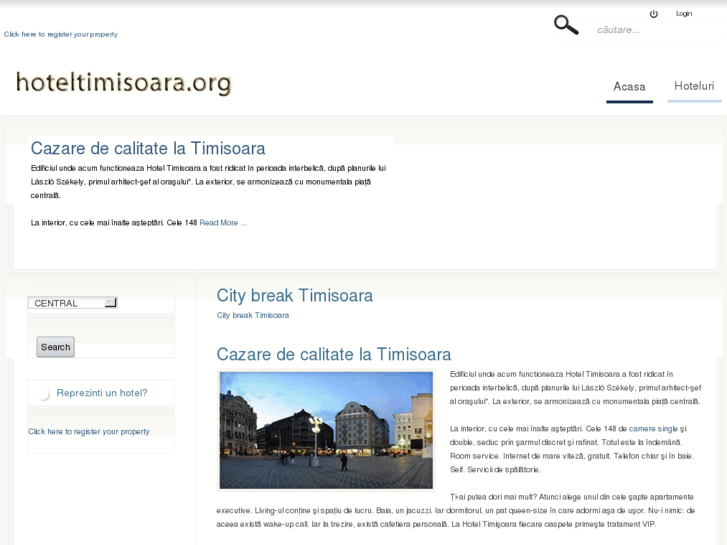Open lower 'Cazare de calitate la Timisoara' article heading
727x545 pixels.
pyautogui.click(x=334, y=354)
